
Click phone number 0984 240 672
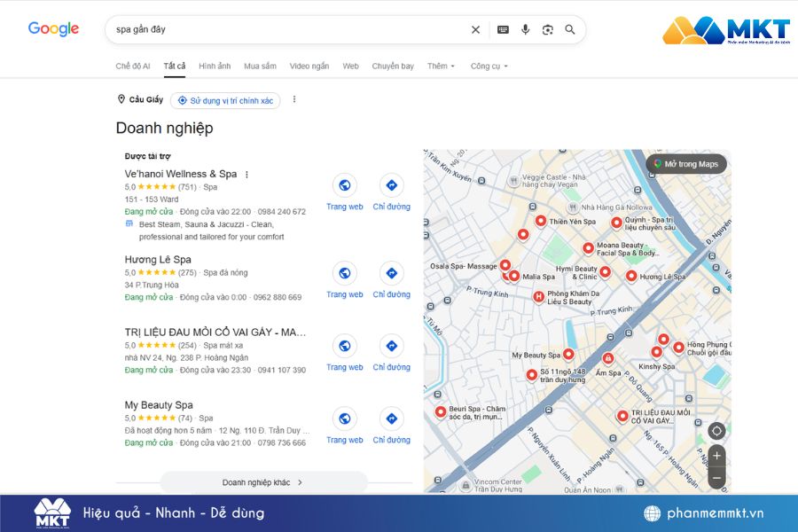281,212
